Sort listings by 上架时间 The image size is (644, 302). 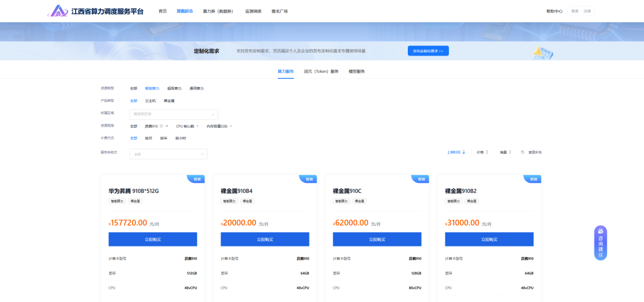click(454, 152)
